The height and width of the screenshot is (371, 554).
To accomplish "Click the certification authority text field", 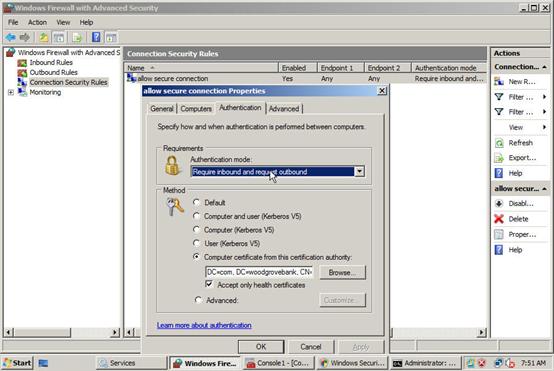I will 259,272.
